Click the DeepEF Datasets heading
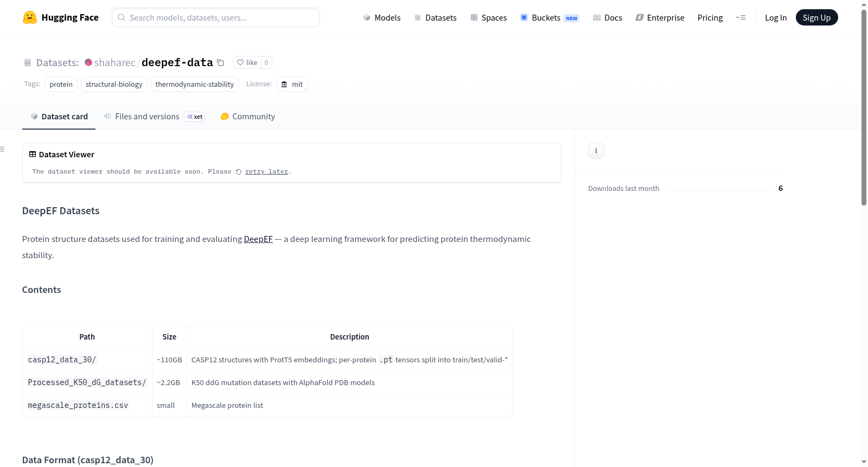Image resolution: width=868 pixels, height=467 pixels. pyautogui.click(x=61, y=211)
